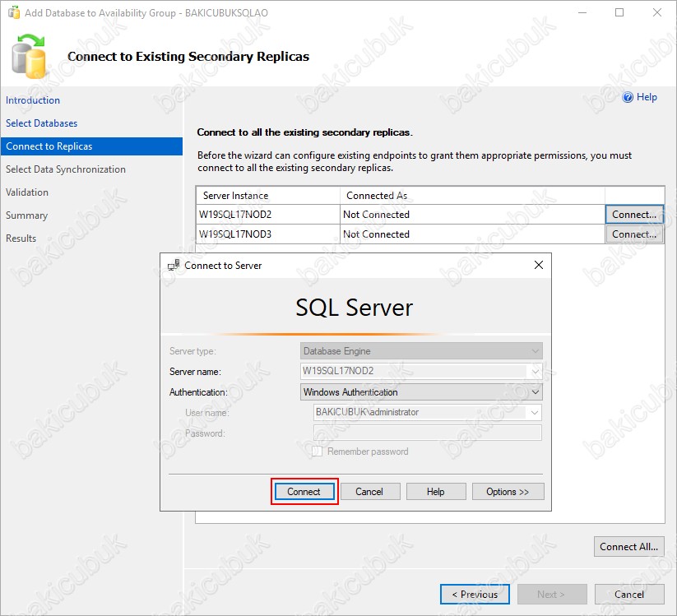Click the Password input field
The image size is (677, 616).
click(426, 433)
